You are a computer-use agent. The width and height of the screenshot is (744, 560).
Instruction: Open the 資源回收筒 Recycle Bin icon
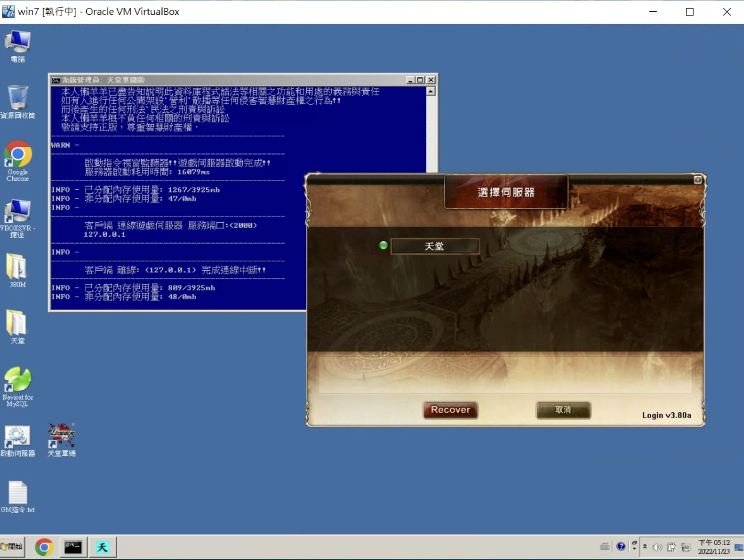[18, 102]
